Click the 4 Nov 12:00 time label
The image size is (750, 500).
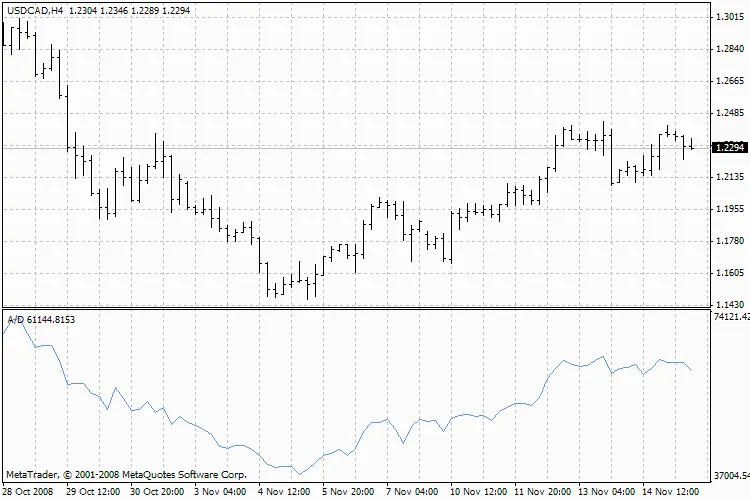tap(285, 492)
